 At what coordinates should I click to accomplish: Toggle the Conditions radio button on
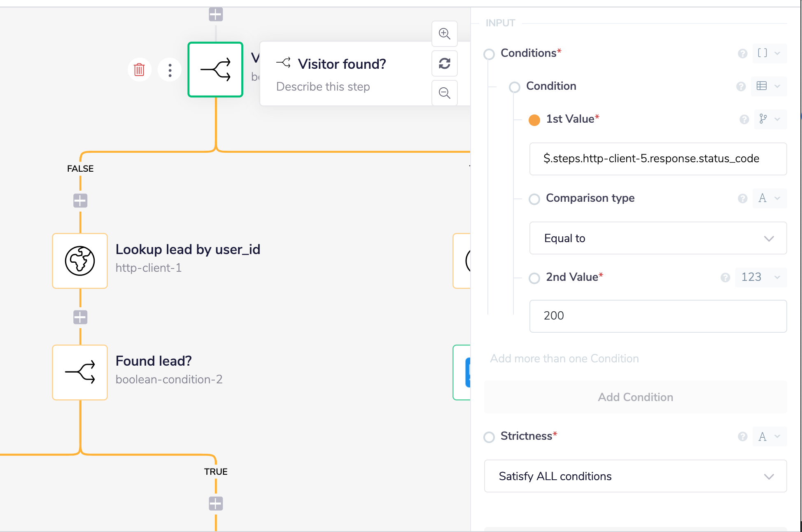(491, 53)
